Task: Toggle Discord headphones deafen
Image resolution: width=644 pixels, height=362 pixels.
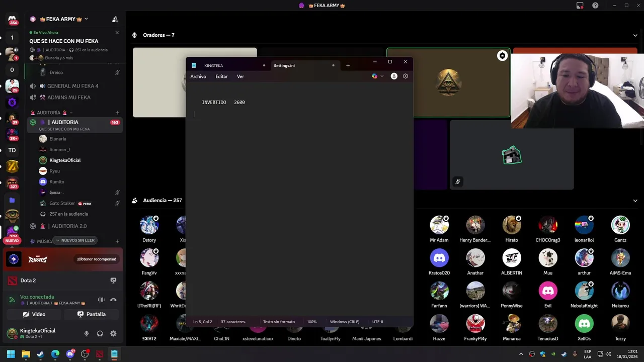Action: point(100,333)
